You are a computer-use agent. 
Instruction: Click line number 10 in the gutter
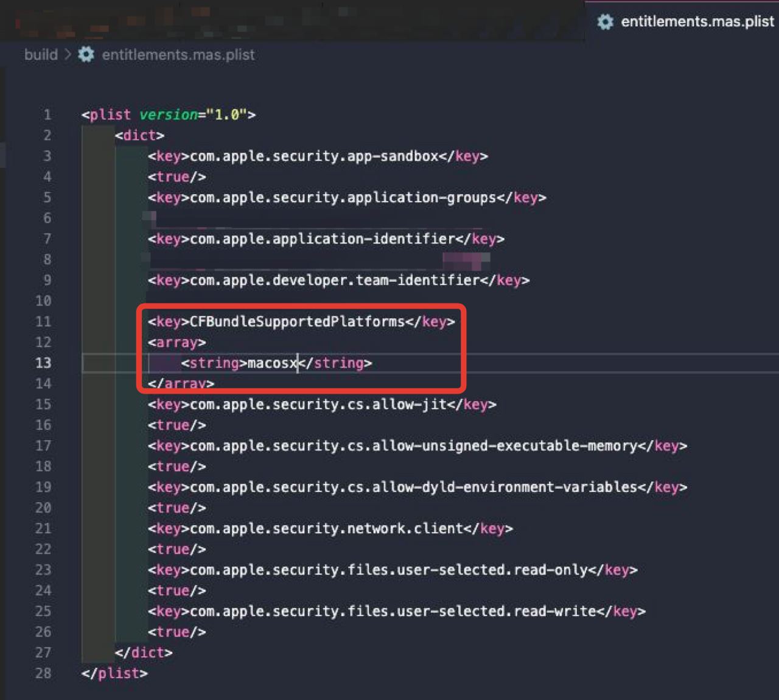pos(43,301)
